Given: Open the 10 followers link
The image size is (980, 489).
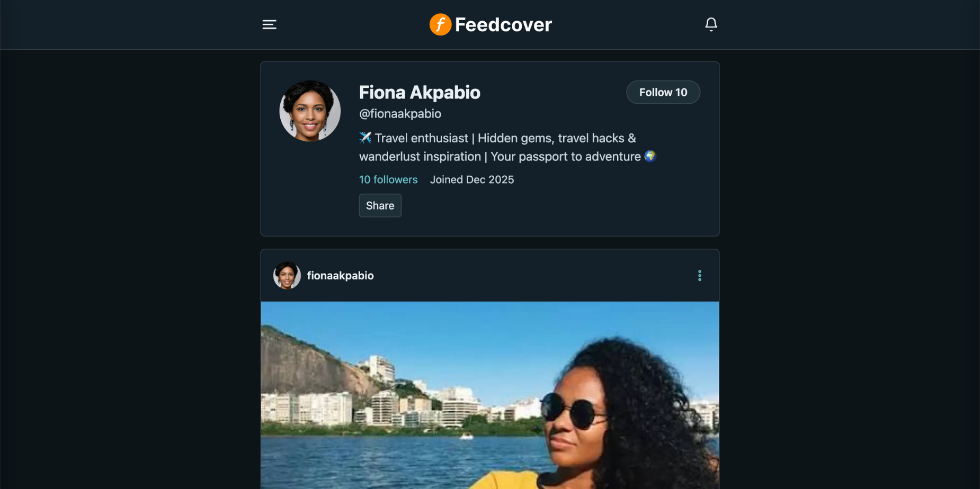Looking at the screenshot, I should pyautogui.click(x=388, y=180).
